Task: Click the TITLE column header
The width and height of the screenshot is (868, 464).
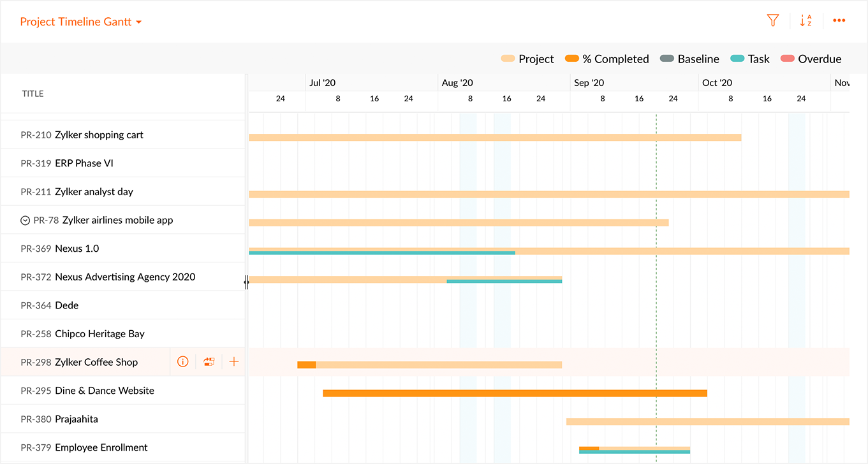Action: point(33,93)
